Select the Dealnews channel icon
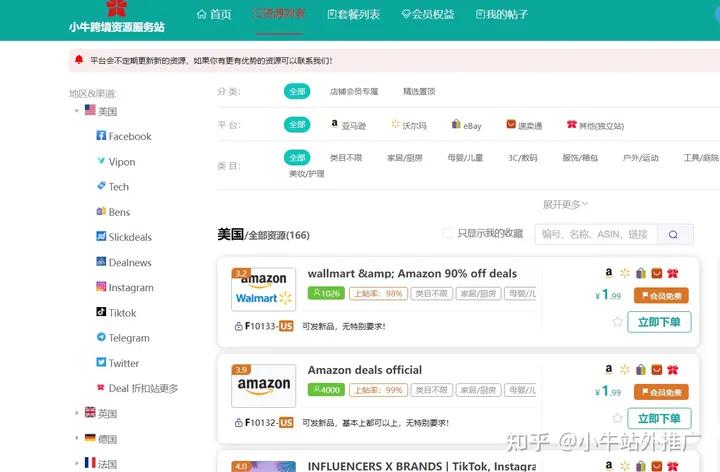 [x=101, y=262]
